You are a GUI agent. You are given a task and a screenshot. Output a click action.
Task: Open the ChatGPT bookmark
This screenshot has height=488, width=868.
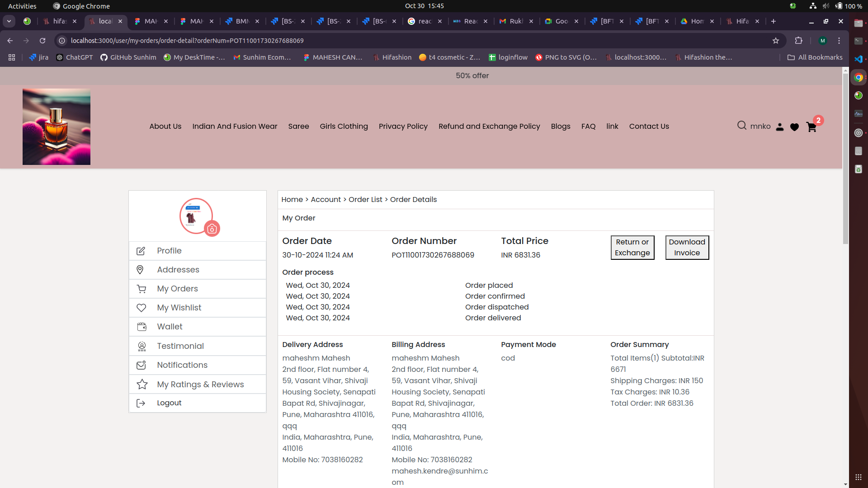(x=75, y=57)
